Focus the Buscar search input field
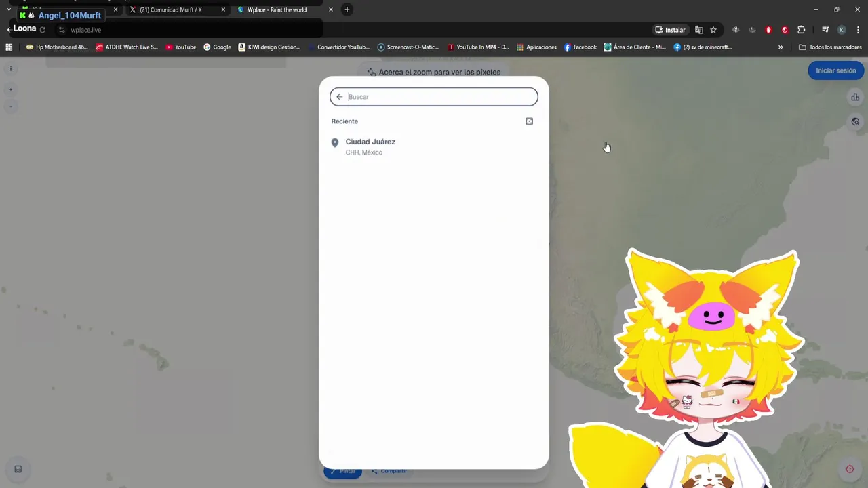The image size is (868, 488). coord(434,97)
